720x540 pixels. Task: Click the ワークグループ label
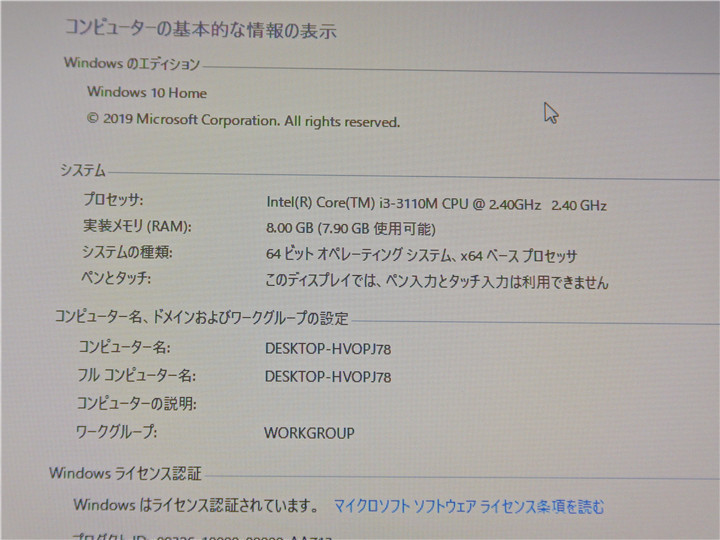pos(116,431)
